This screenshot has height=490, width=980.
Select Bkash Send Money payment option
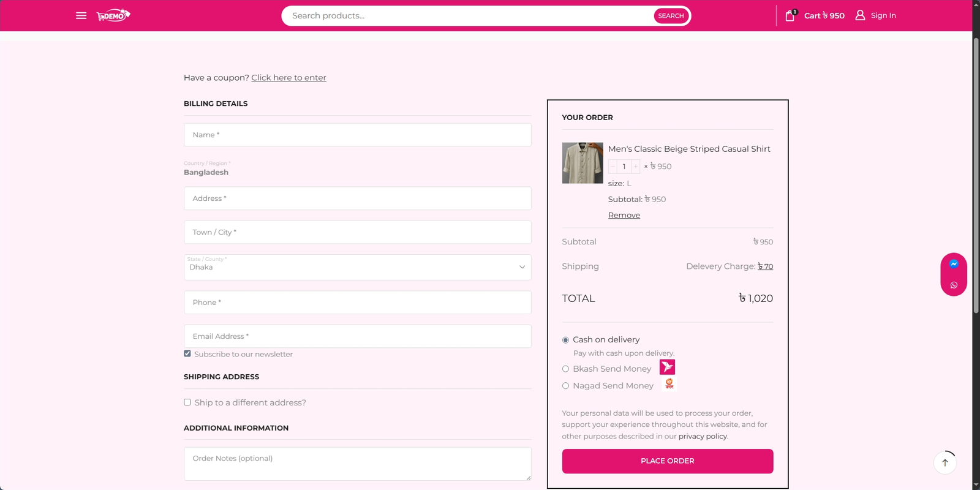[565, 369]
